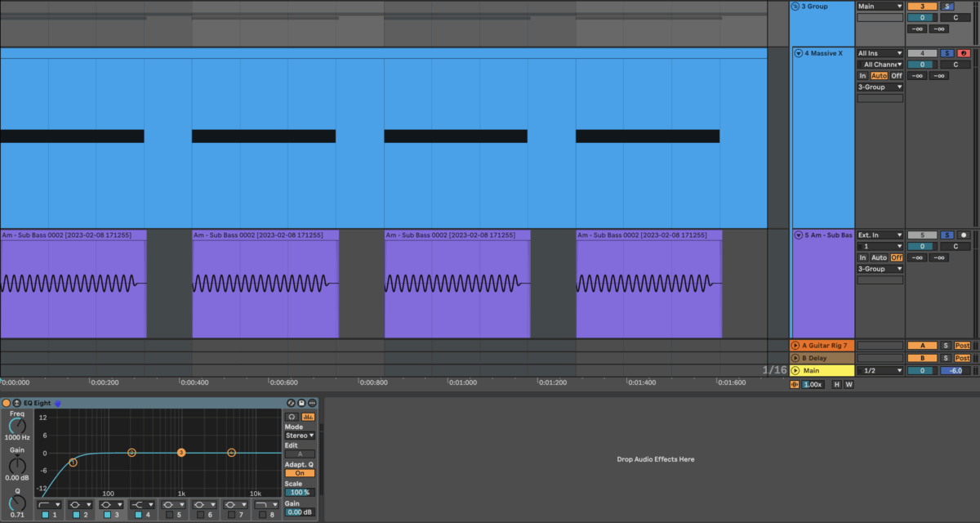Toggle EQ Eight headphone audition mode
Image resolution: width=980 pixels, height=523 pixels.
[x=292, y=417]
